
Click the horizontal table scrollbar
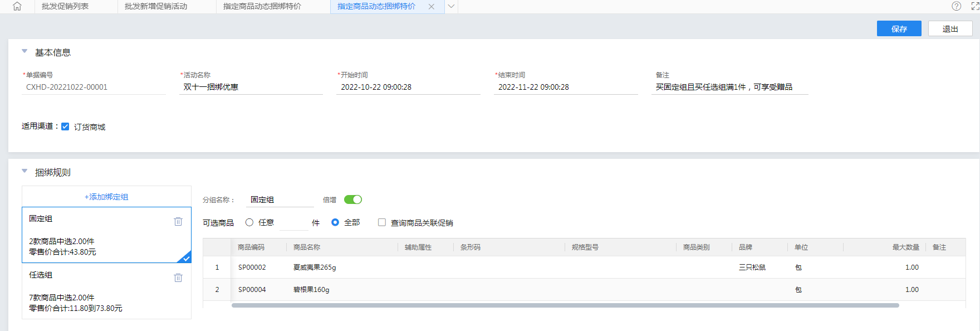tap(565, 305)
